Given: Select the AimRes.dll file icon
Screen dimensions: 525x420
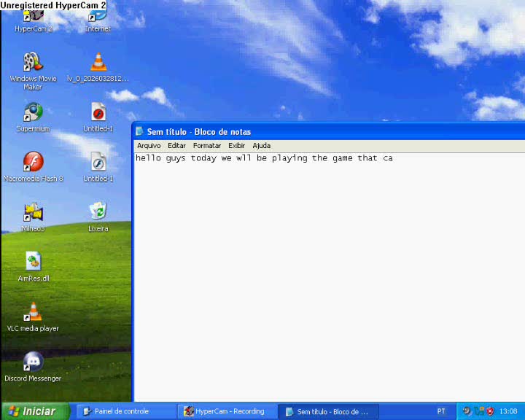Looking at the screenshot, I should (x=33, y=262).
